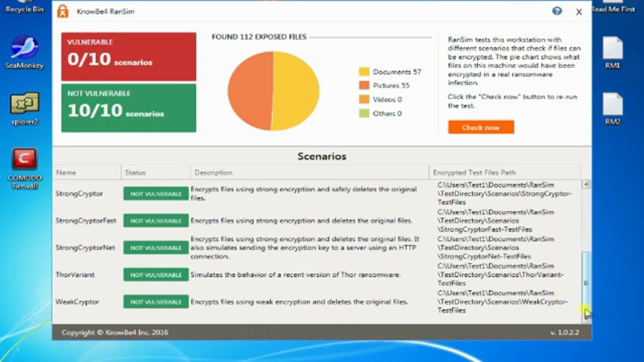The image size is (644, 362).
Task: Click the Videos 0 legend swatch
Action: pyautogui.click(x=364, y=100)
